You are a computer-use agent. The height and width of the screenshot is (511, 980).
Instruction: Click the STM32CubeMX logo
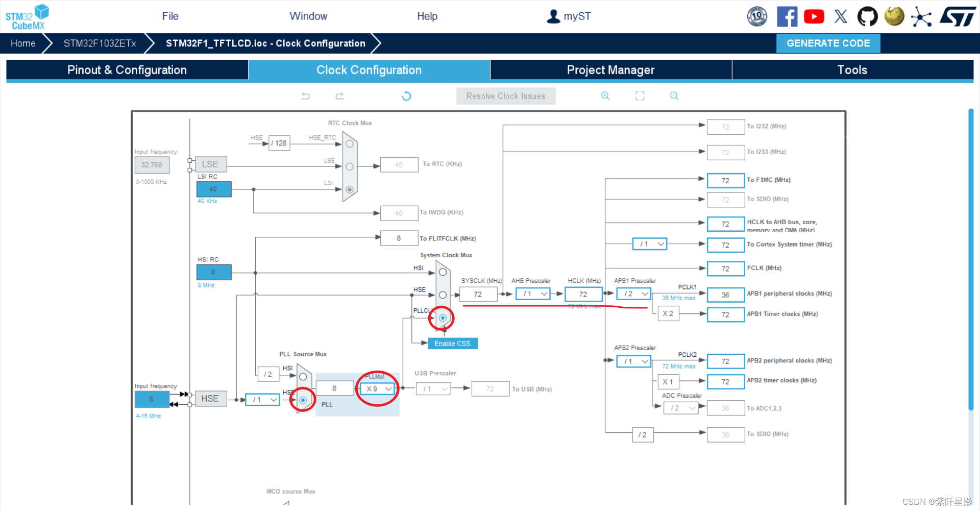27,17
